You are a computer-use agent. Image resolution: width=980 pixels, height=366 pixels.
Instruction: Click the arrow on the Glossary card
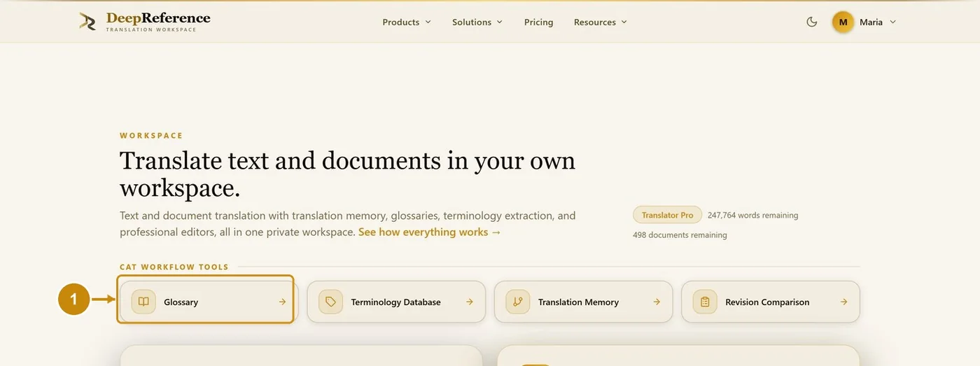(282, 302)
